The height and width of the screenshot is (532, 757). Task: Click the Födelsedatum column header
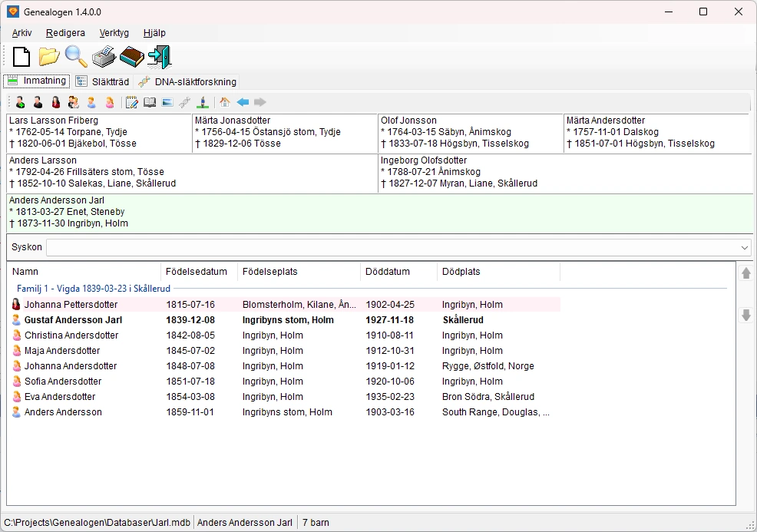click(197, 272)
